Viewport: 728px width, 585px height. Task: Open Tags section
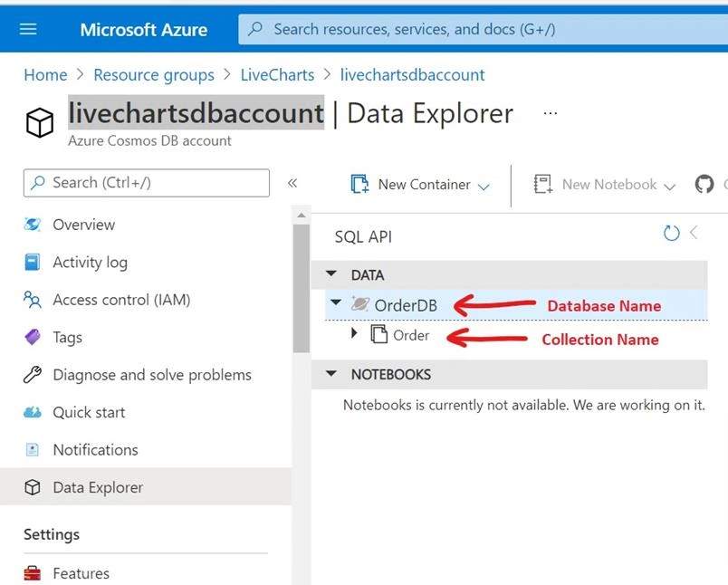click(x=67, y=338)
